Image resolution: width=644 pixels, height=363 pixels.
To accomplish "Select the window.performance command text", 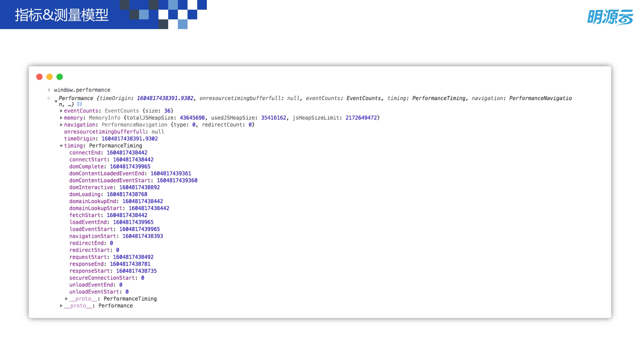I will [82, 90].
